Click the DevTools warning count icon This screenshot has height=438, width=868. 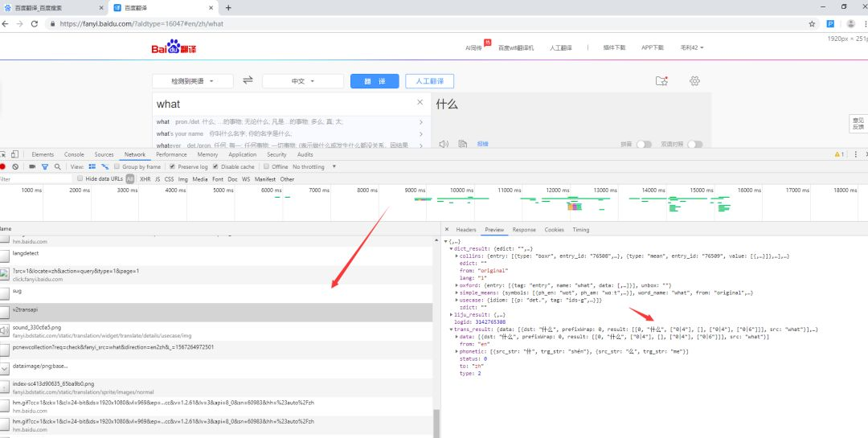[x=839, y=154]
